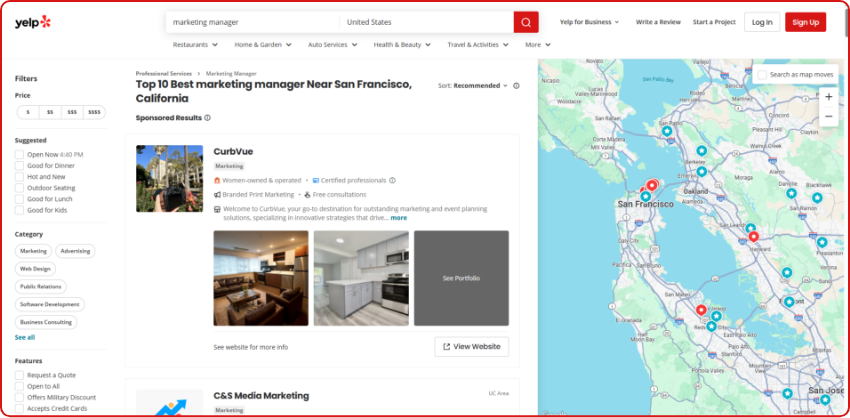The image size is (850, 418).
Task: Open the Auto Services dropdown
Action: pyautogui.click(x=332, y=45)
